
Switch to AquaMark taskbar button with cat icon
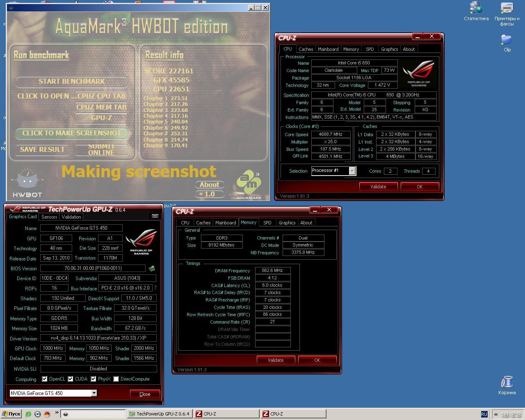93,414
